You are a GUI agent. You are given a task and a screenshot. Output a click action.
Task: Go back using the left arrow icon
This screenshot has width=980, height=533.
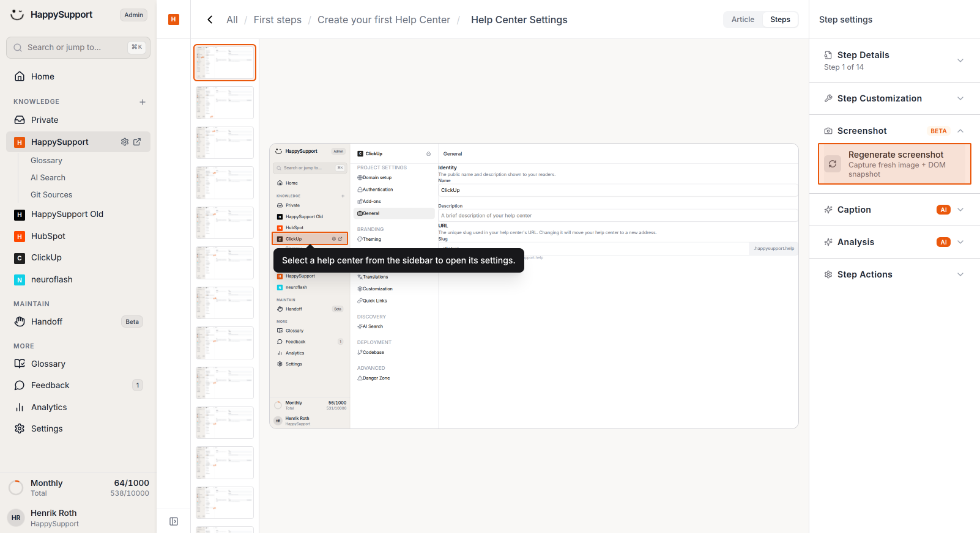click(x=210, y=20)
